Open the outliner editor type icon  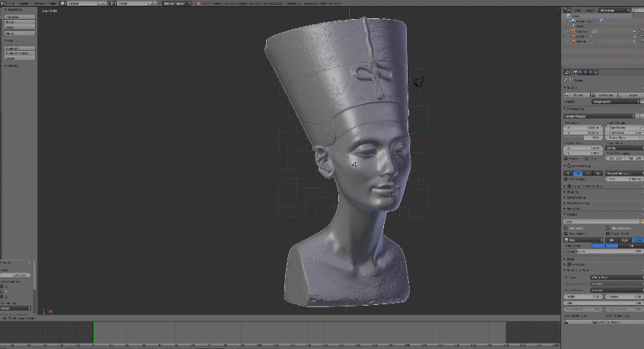tap(567, 11)
